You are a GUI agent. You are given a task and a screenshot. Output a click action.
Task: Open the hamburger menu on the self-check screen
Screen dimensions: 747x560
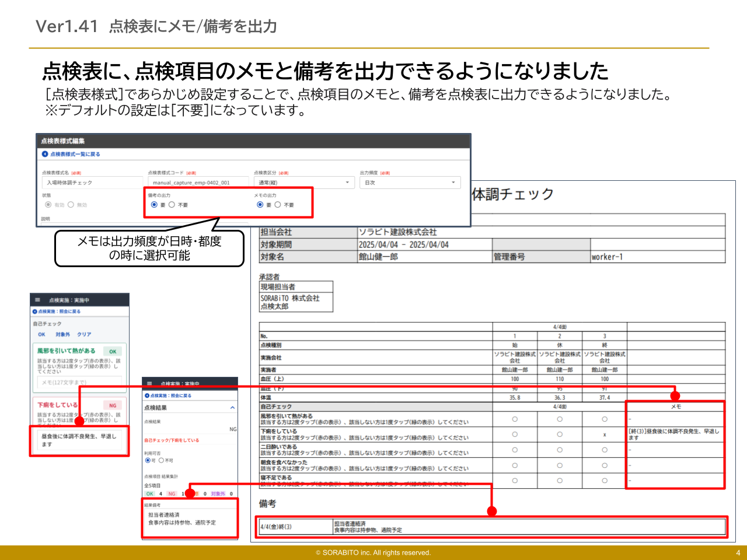pos(37,299)
